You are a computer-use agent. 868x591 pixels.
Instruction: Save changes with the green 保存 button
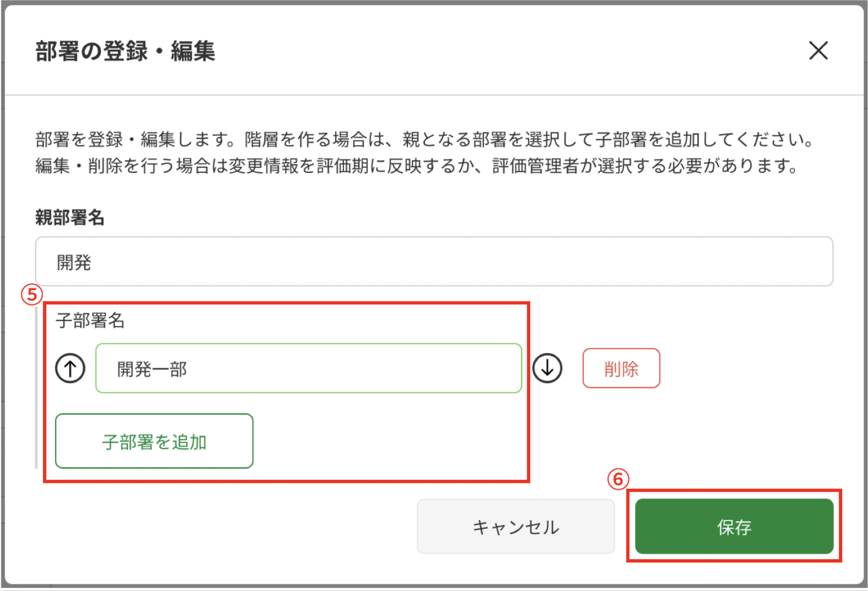coord(734,527)
